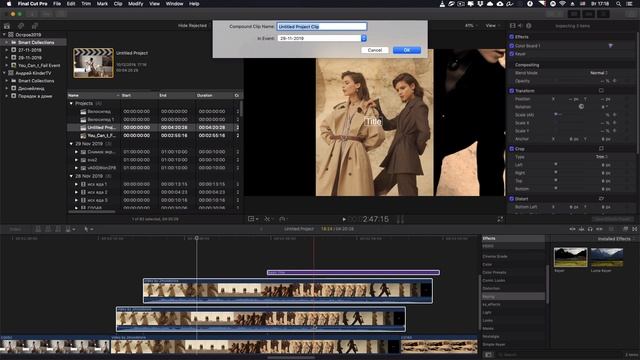Open the Modify menu
The width and height of the screenshot is (640, 360).
136,4
